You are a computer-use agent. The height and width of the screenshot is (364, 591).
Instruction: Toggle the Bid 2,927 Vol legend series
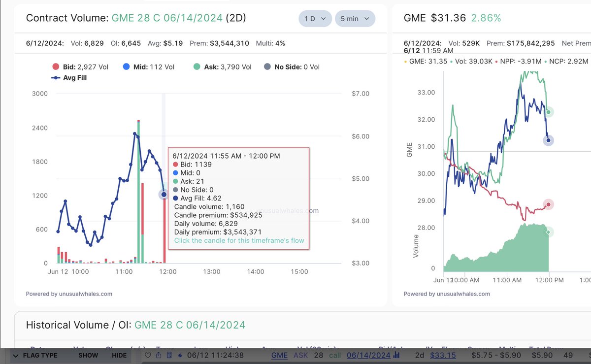[80, 66]
